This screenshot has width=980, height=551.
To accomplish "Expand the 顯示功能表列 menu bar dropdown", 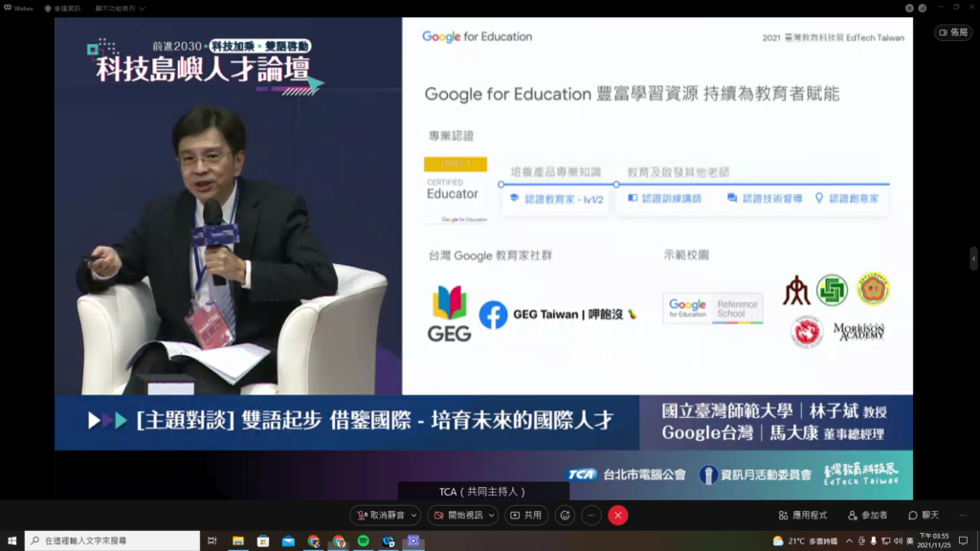I will coord(120,9).
